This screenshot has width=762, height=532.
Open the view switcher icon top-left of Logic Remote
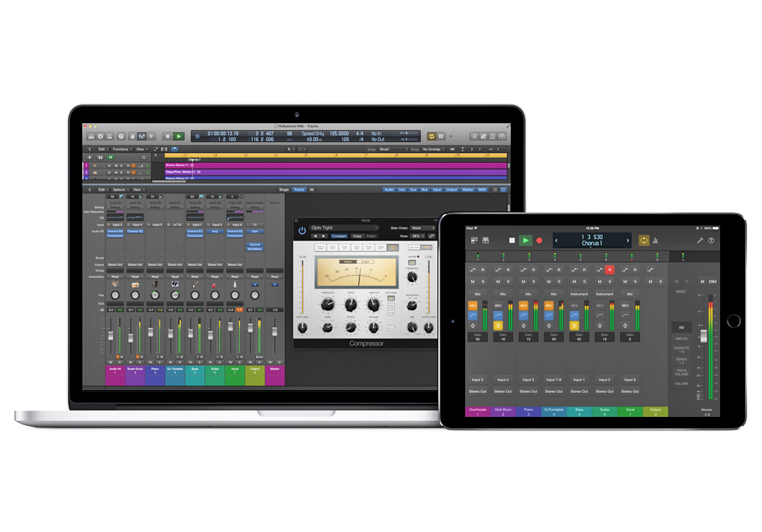coord(473,240)
